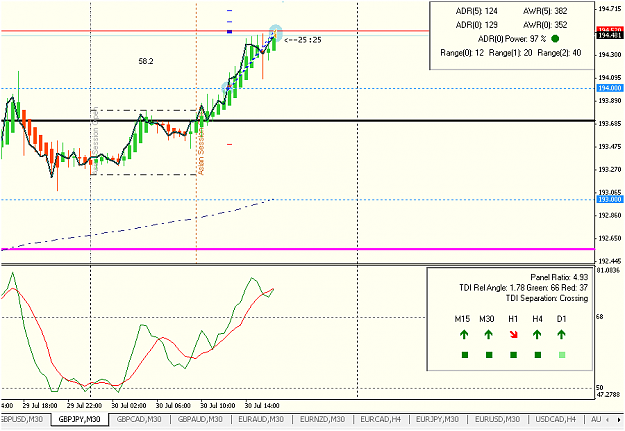Image resolution: width=625 pixels, height=431 pixels.
Task: Click the ADR(0) Power: 97 % text
Action: tap(512, 39)
